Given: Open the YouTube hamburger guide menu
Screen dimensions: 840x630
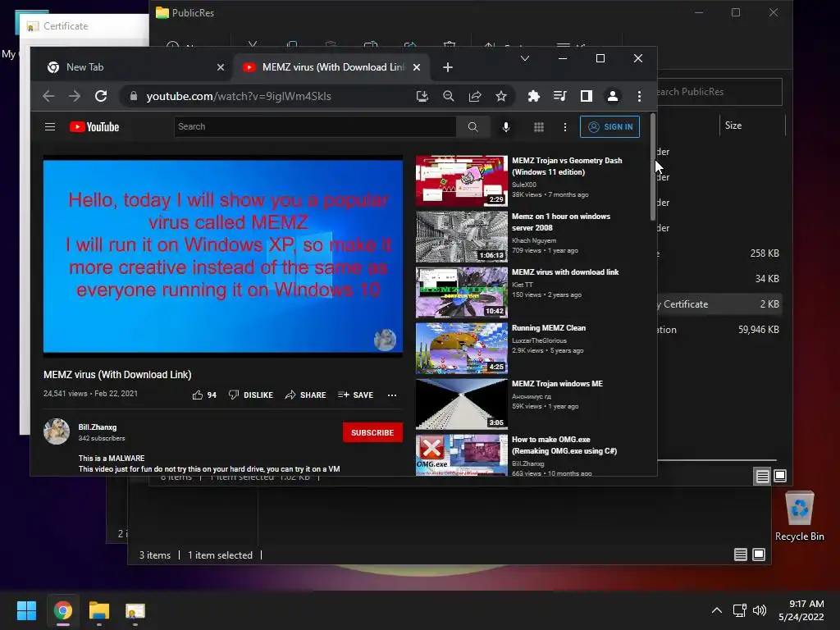Looking at the screenshot, I should [50, 126].
